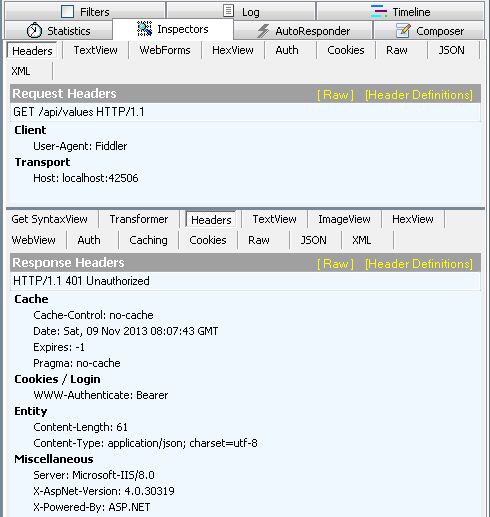This screenshot has height=517, width=490.
Task: Select request TextView inspector tab
Action: [x=96, y=50]
